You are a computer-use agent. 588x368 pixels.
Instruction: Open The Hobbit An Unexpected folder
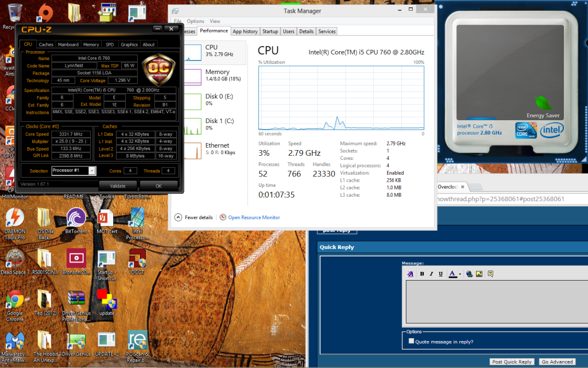coord(45,340)
